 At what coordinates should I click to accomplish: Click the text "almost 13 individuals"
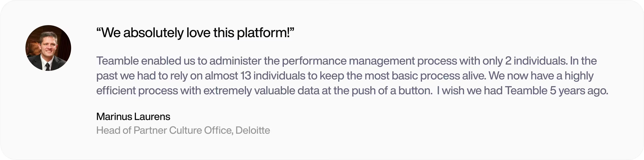(x=255, y=76)
